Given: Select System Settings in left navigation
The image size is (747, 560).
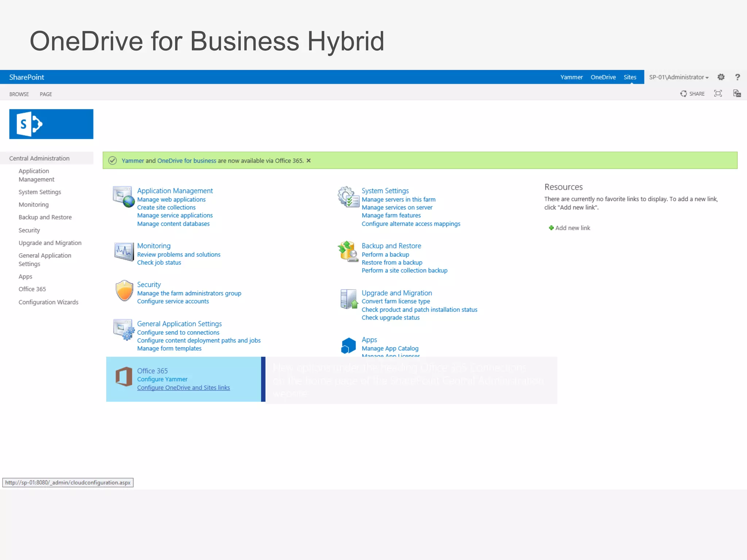Looking at the screenshot, I should coord(40,192).
